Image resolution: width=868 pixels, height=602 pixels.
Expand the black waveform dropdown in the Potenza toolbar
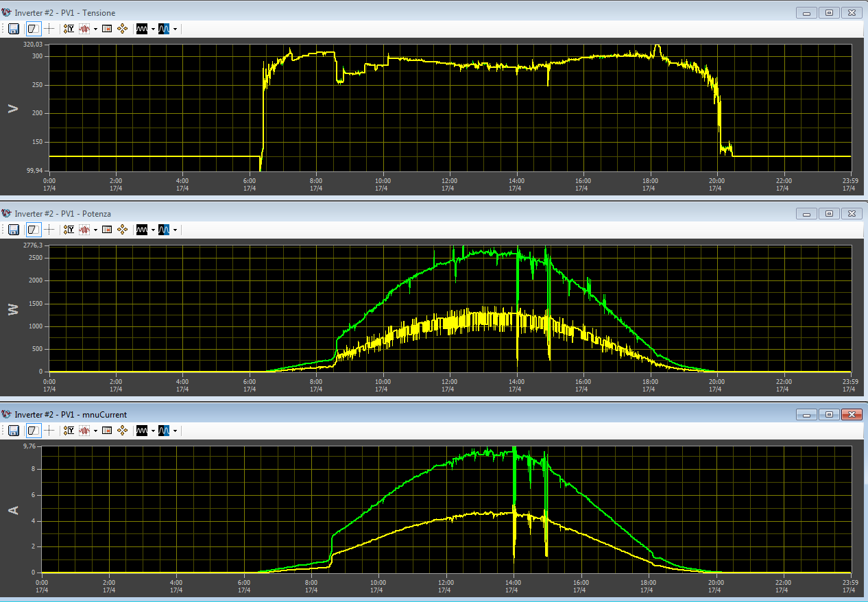click(x=153, y=230)
